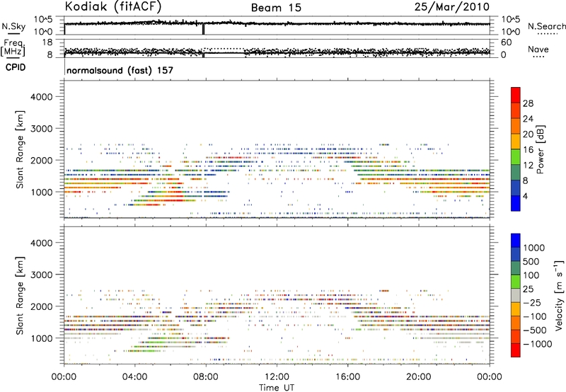Viewport: 566px width, 392px height.
Task: Click the 'Beam 15' label
Action: pyautogui.click(x=276, y=8)
